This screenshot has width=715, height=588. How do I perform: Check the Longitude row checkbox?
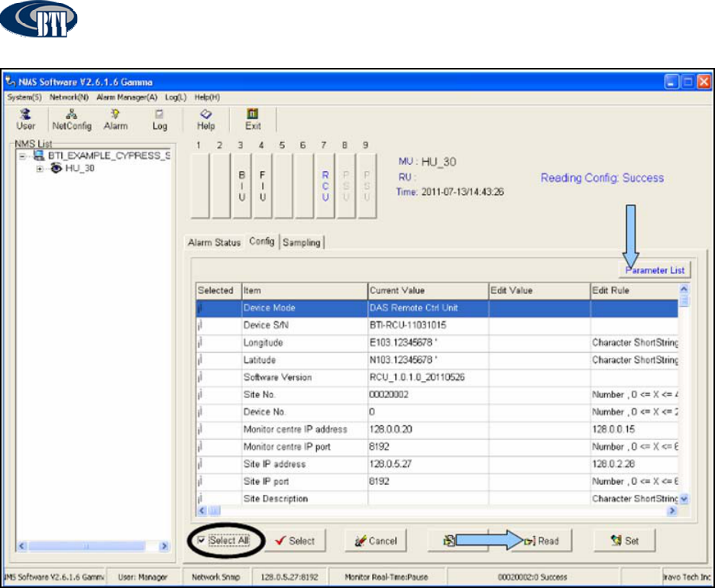pos(200,342)
